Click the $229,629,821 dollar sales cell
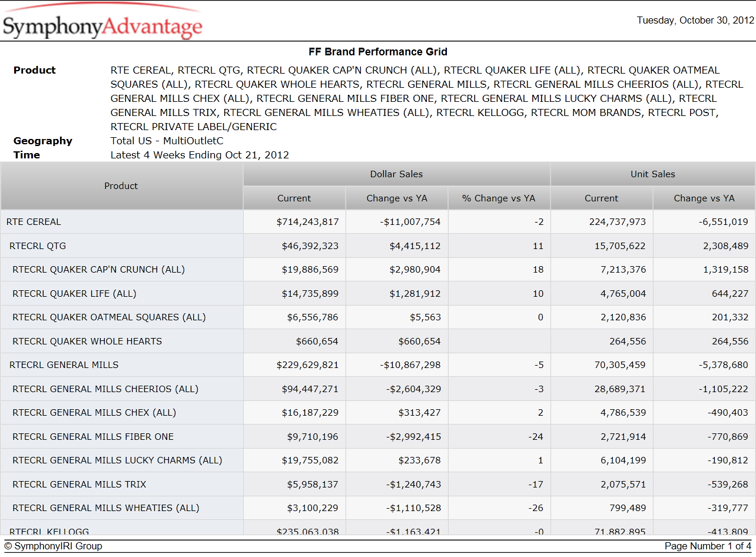This screenshot has height=557, width=756. pyautogui.click(x=294, y=365)
